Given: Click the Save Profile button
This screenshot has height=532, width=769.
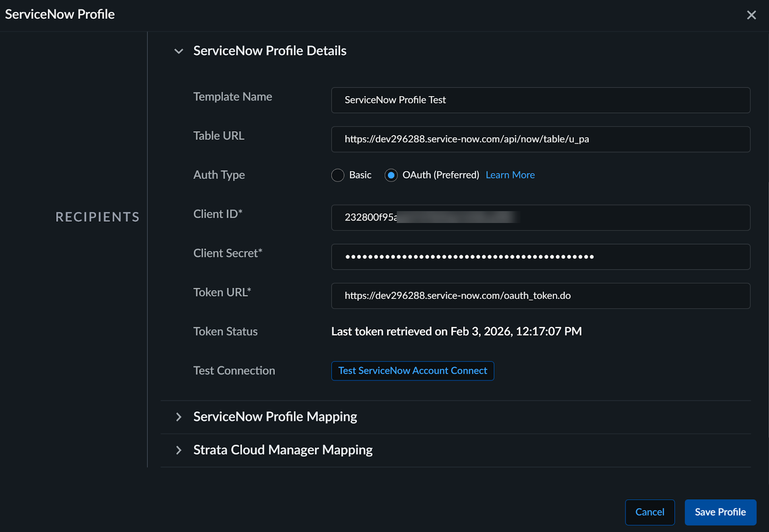Looking at the screenshot, I should [720, 512].
